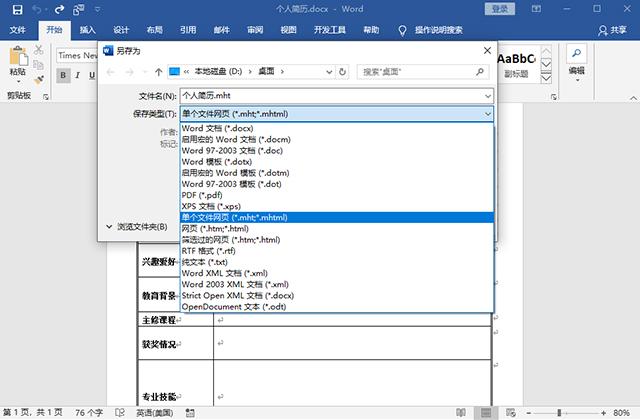Choose Word 97-2003 文档 (*.doc)

click(x=337, y=150)
